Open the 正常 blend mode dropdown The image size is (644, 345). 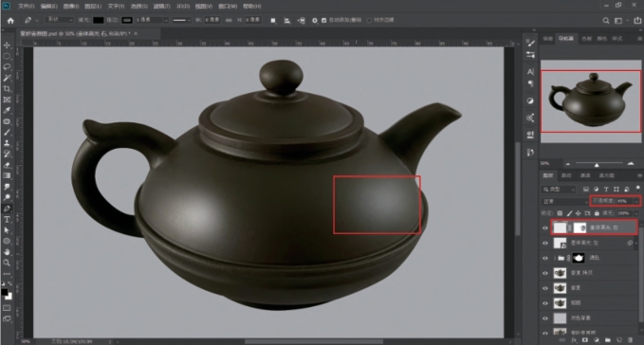(564, 202)
